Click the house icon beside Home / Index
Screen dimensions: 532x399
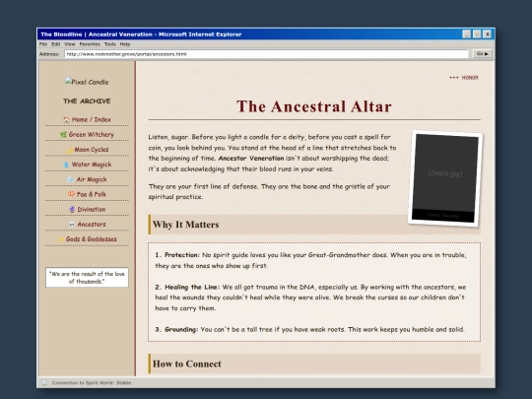pos(66,119)
